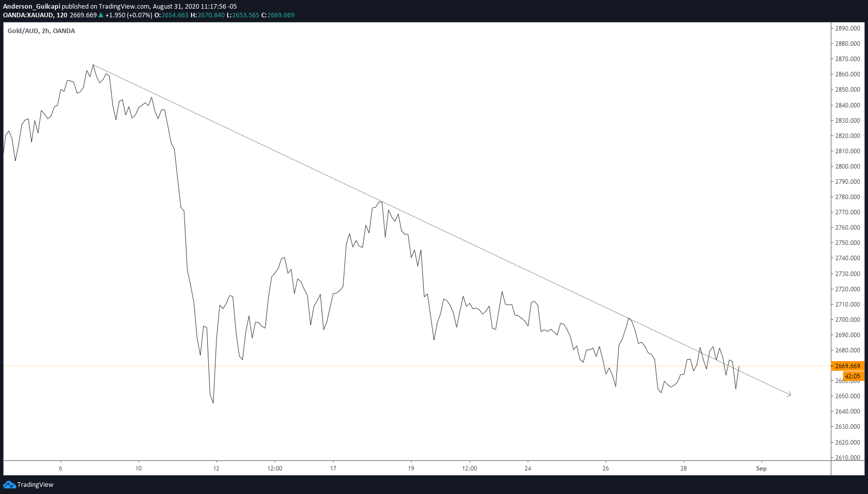Click the 2610.000 price axis label
The height and width of the screenshot is (494, 868).
[x=848, y=457]
